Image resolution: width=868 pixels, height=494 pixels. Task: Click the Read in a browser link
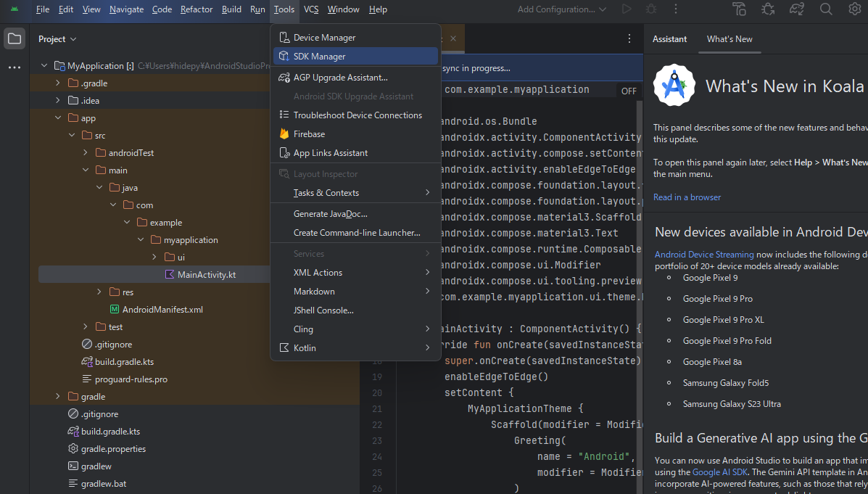tap(687, 197)
